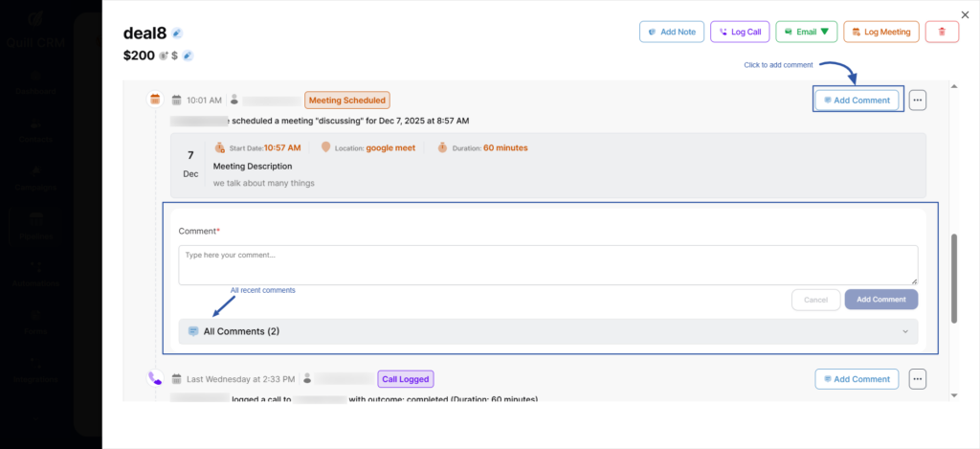Viewport: 980px width, 449px height.
Task: Click the orange calendar icon on meeting timeline entry
Action: [155, 100]
